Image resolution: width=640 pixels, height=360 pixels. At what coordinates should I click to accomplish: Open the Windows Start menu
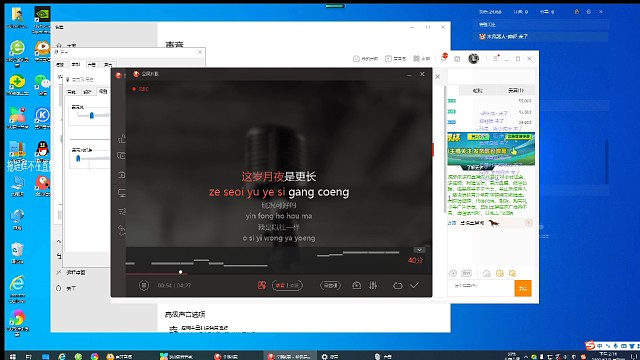tap(12, 356)
